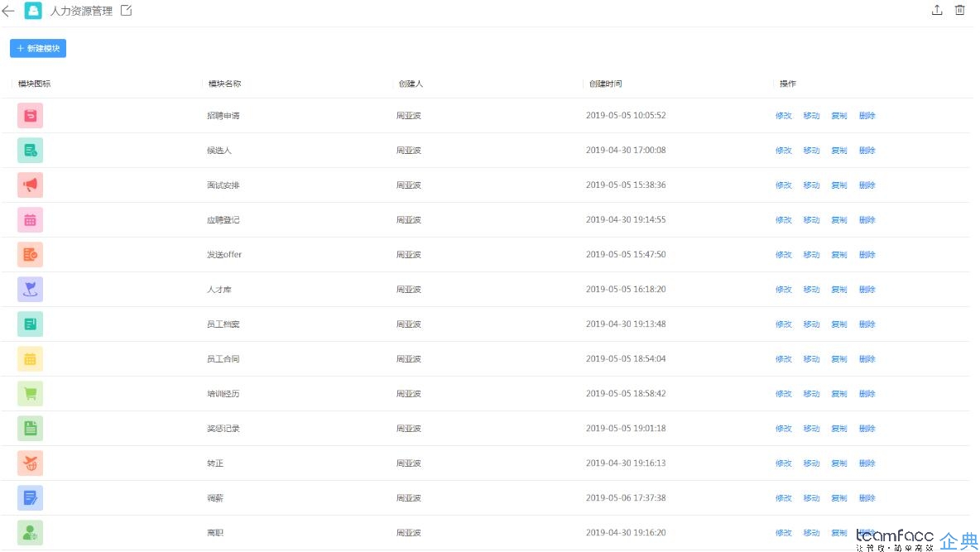Click 删除 for 候选人 row
This screenshot has height=552, width=980.
tap(867, 151)
